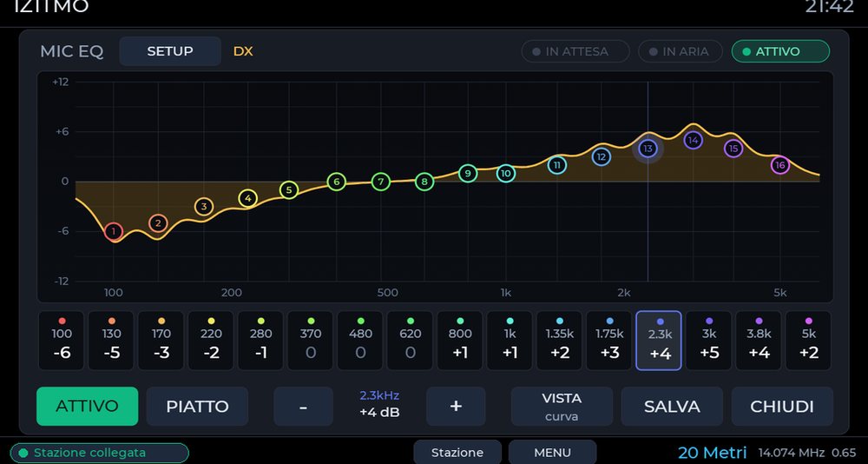Choose the 5k band card
The width and height of the screenshot is (868, 464).
[809, 341]
